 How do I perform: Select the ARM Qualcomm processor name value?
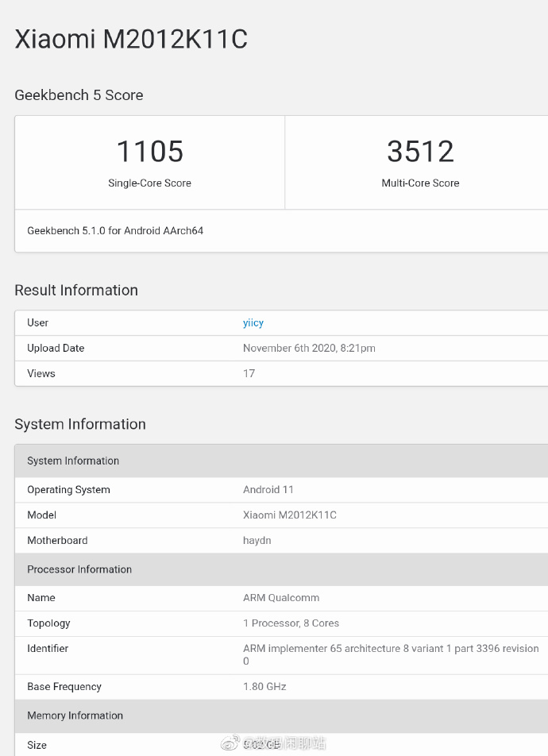281,597
